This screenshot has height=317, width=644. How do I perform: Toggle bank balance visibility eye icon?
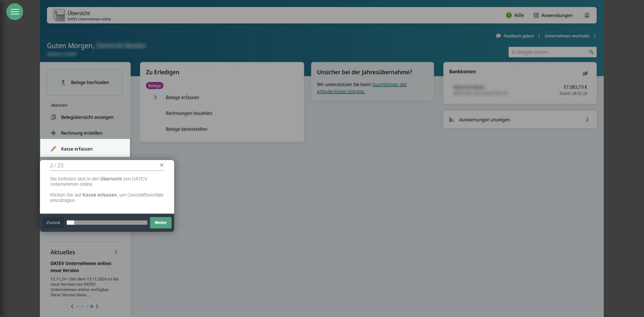coord(585,74)
